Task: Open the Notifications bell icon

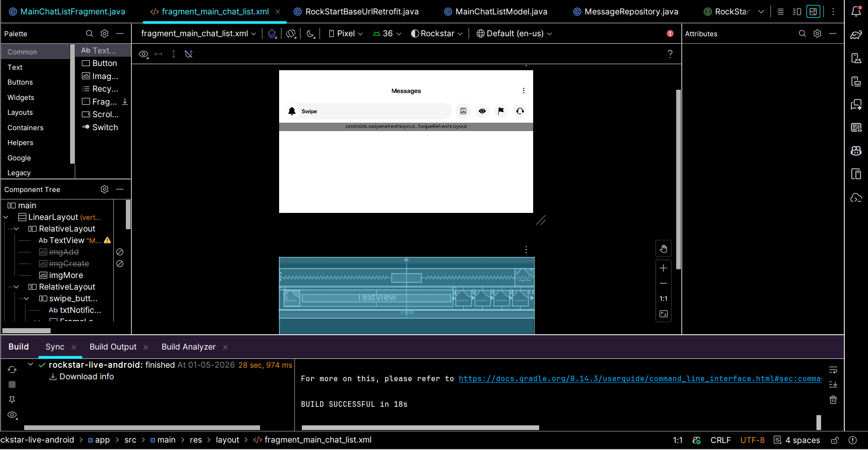Action: tap(856, 11)
